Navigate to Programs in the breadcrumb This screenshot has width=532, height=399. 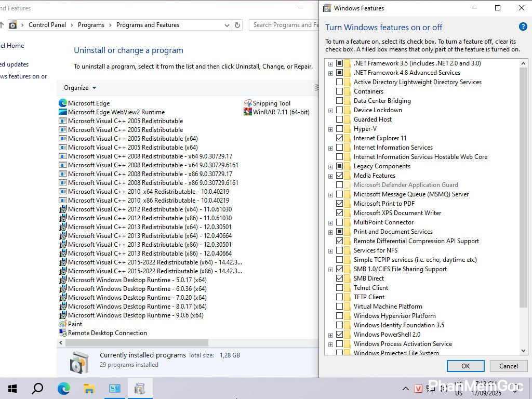pos(91,25)
